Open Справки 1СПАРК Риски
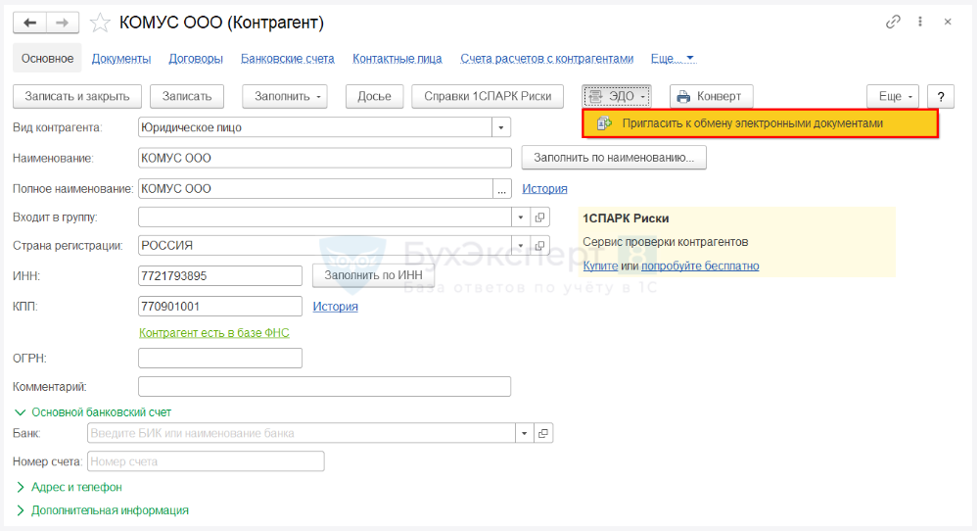The image size is (980, 531). tap(488, 96)
